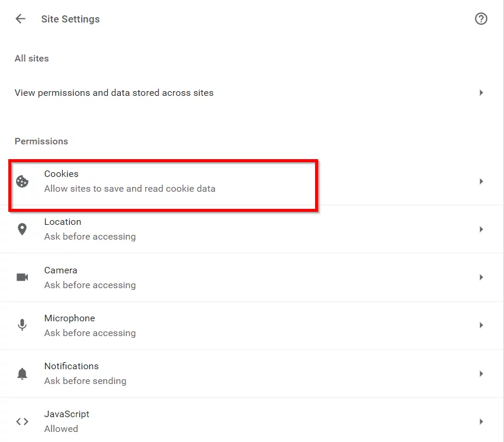Viewport: 504px width, 442px height.
Task: Open View permissions and data stored across sites
Action: click(252, 93)
